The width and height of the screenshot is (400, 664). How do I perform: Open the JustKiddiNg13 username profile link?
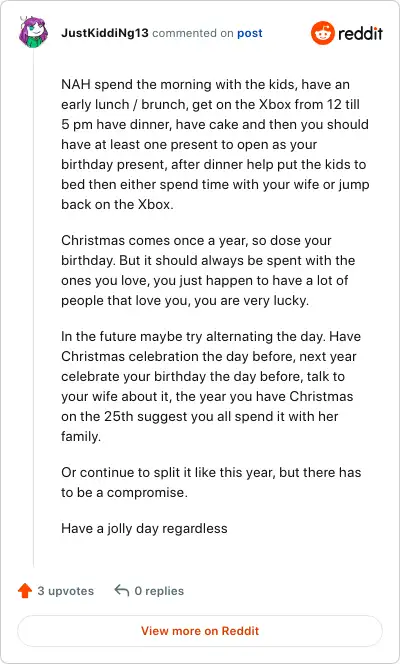[x=105, y=33]
